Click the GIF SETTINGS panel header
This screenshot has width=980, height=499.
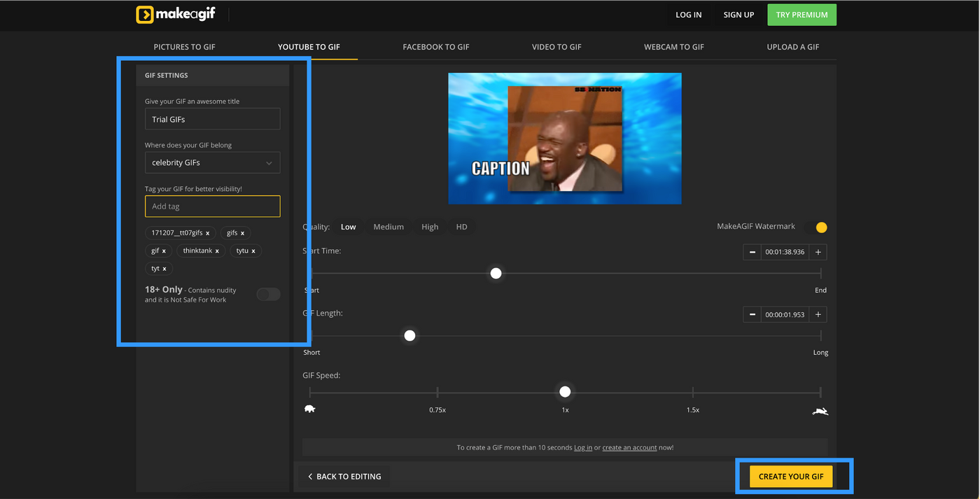(213, 75)
